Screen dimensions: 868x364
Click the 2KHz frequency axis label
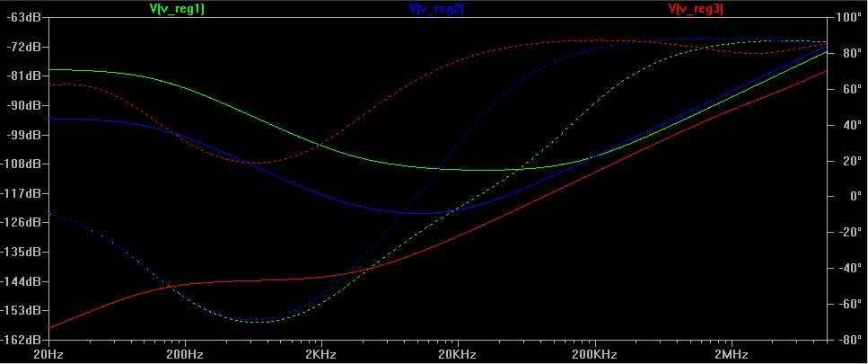(322, 355)
